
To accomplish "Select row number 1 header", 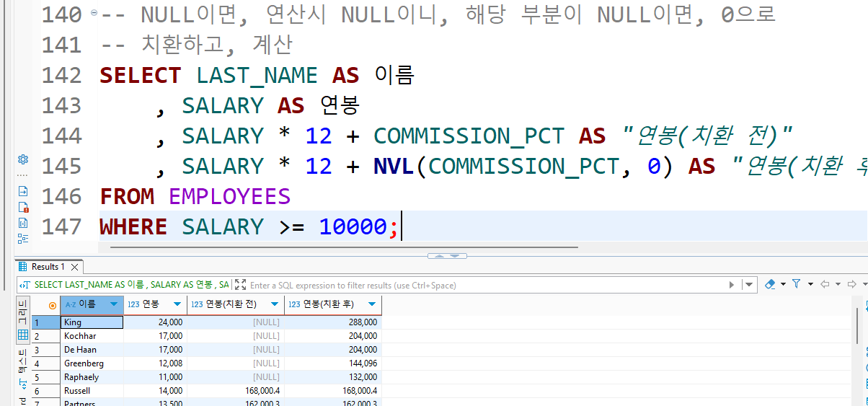I will click(x=45, y=322).
